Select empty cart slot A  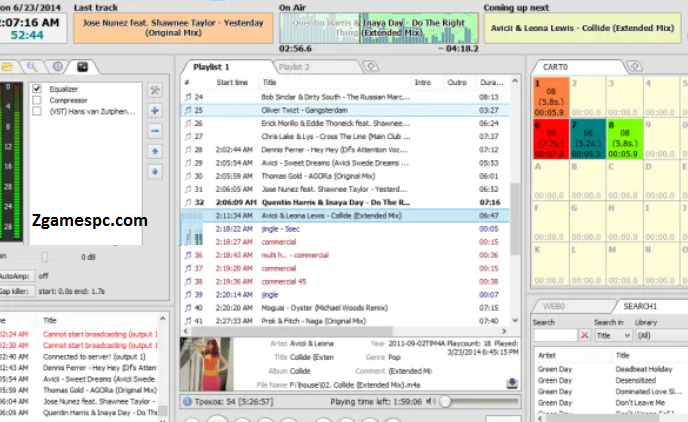pos(551,180)
